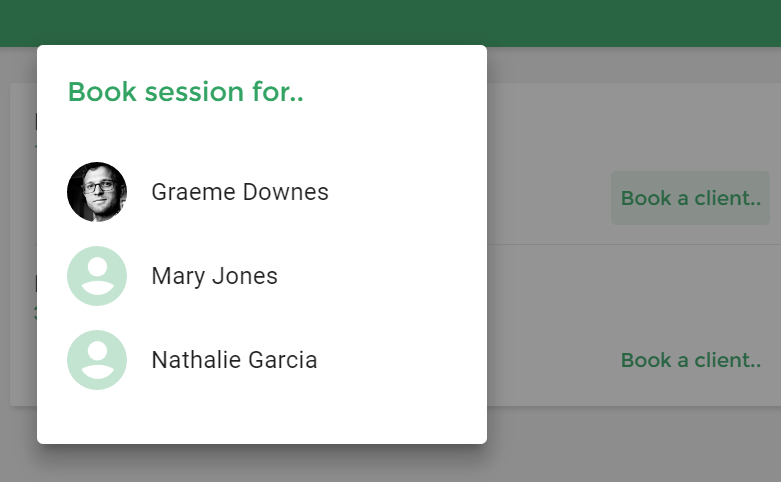Click the highlighted upper 'Book a client..' button
781x482 pixels.
click(690, 198)
